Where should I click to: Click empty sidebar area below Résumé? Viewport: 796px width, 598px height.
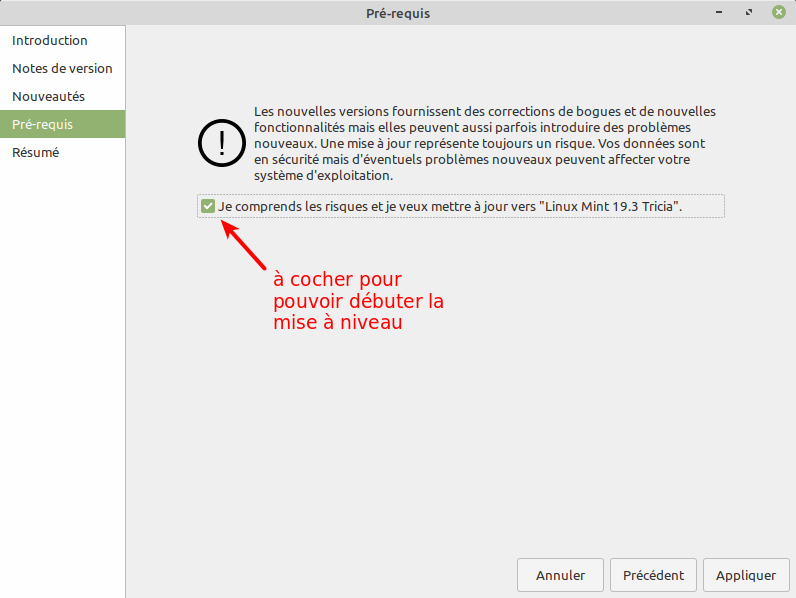point(62,380)
